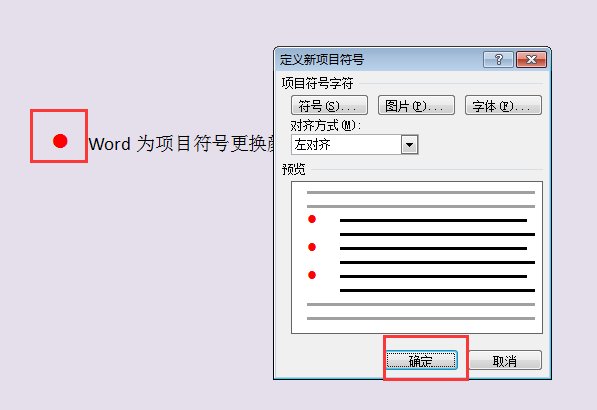
Task: Click the 字体(F)... font button
Action: click(x=503, y=105)
